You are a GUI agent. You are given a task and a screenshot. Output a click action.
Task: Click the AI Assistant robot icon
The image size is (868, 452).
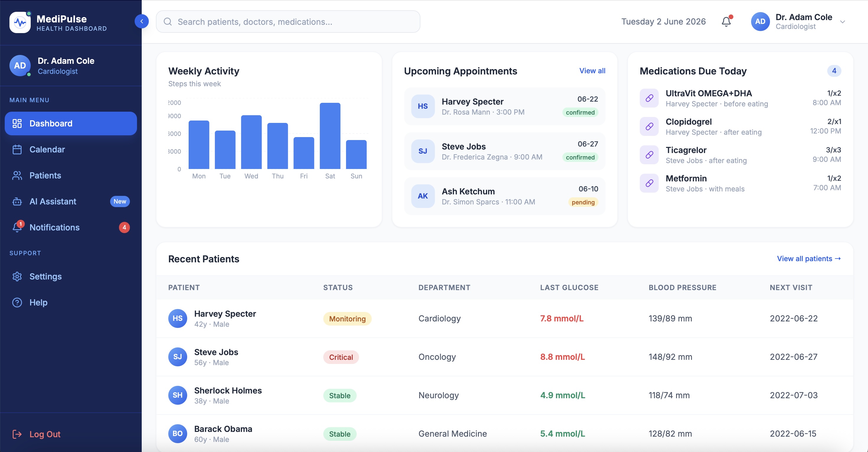tap(17, 201)
